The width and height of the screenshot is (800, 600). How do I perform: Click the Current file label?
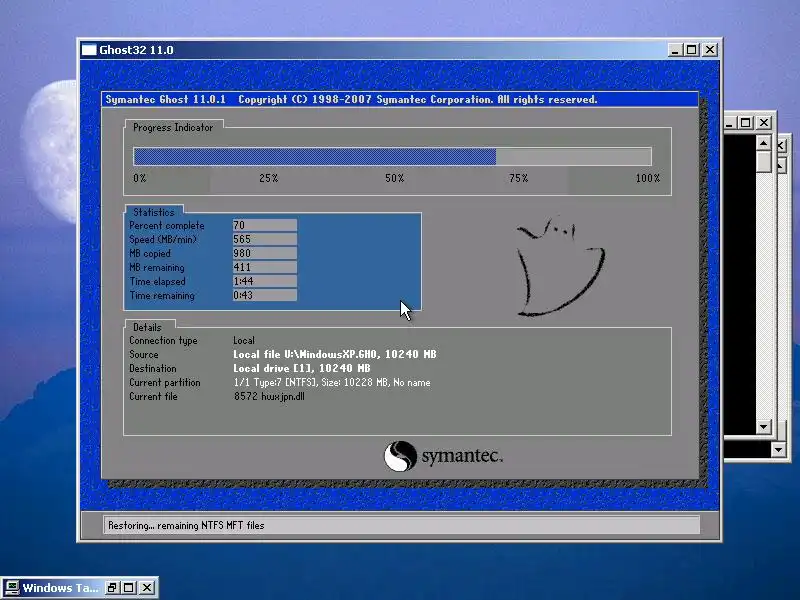153,396
